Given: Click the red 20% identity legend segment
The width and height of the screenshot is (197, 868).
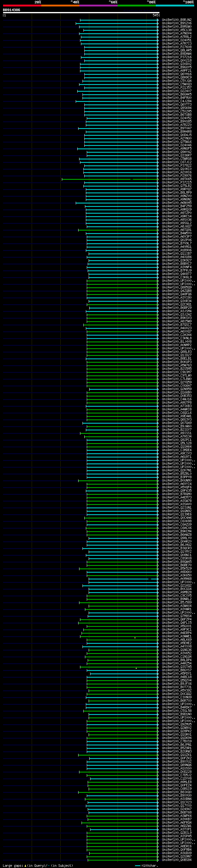Looking at the screenshot, I should [22, 6].
